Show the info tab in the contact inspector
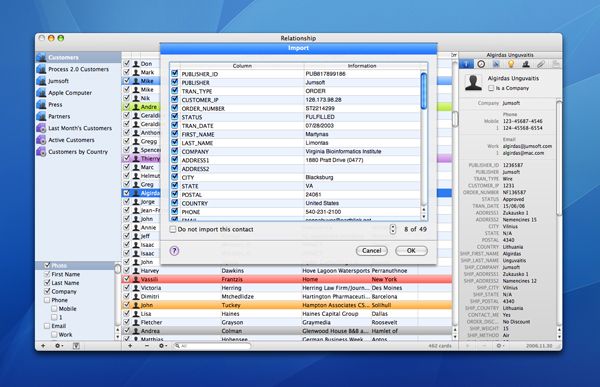This screenshot has height=387, width=600. (x=466, y=64)
